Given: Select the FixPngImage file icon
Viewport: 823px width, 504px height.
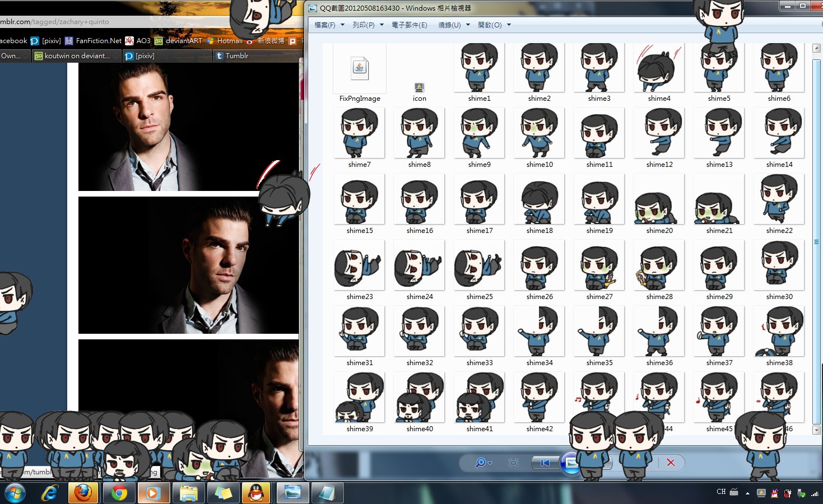Looking at the screenshot, I should pos(360,68).
